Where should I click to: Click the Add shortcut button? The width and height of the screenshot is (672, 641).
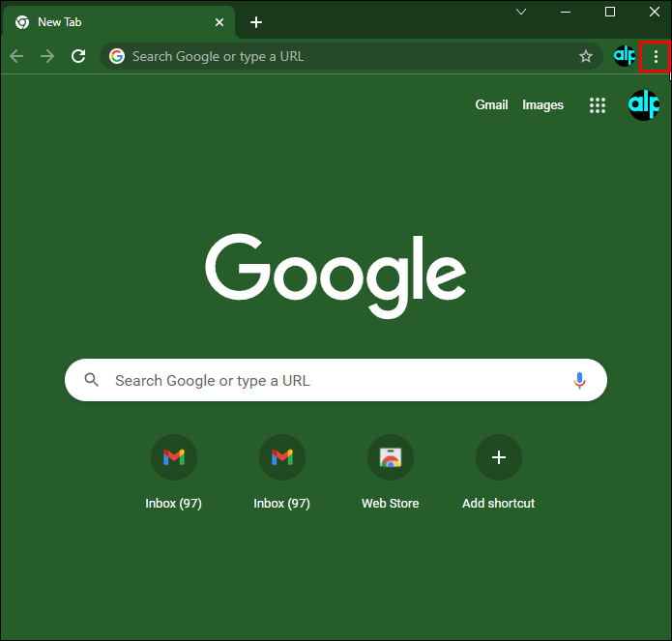pos(498,457)
